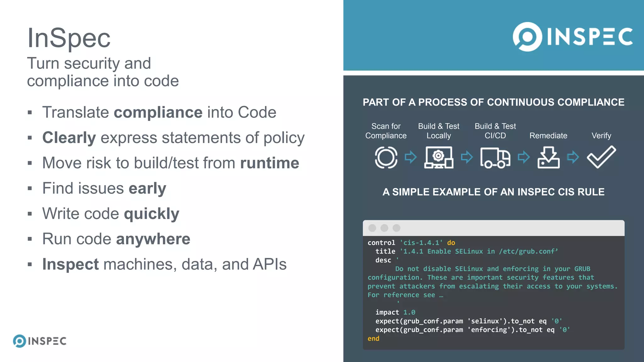Click the small InSpec logo at bottom left
Viewport: 644px width, 362px height.
[x=40, y=341]
